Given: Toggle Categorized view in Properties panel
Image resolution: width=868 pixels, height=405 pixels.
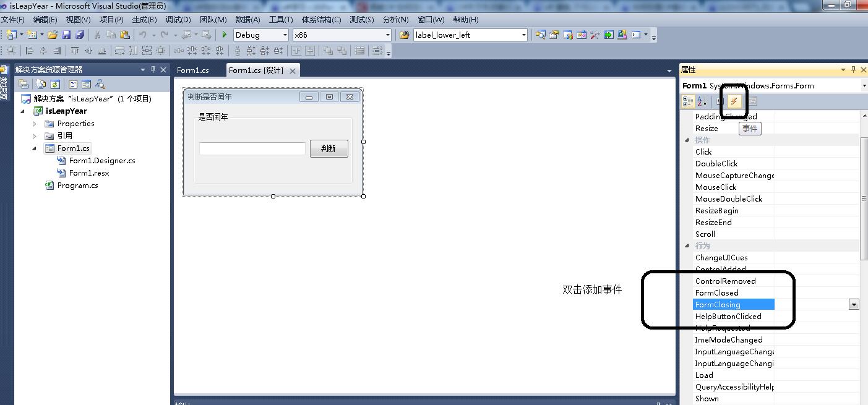Looking at the screenshot, I should point(688,101).
